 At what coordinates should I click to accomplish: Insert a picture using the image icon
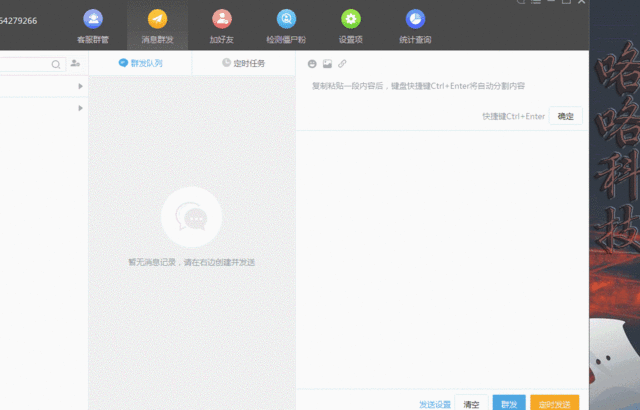327,64
